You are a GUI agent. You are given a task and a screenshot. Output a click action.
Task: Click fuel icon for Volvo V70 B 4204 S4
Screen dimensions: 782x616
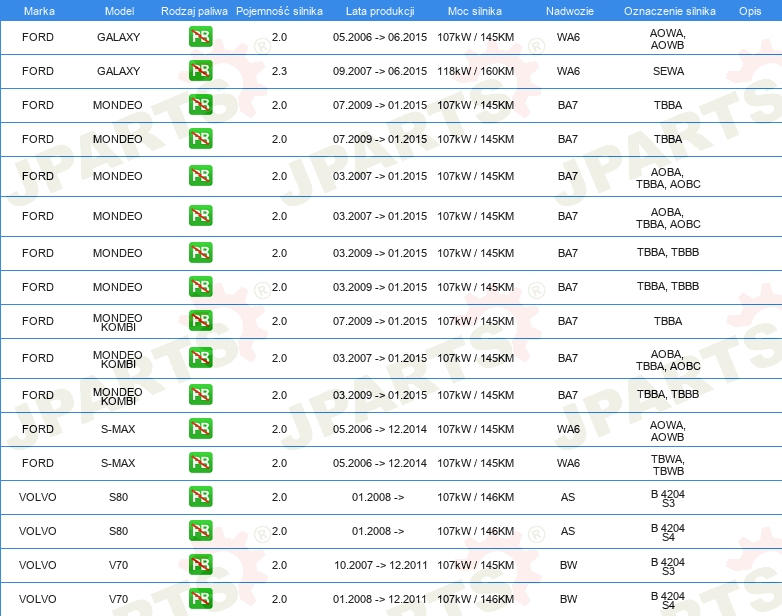click(x=200, y=599)
